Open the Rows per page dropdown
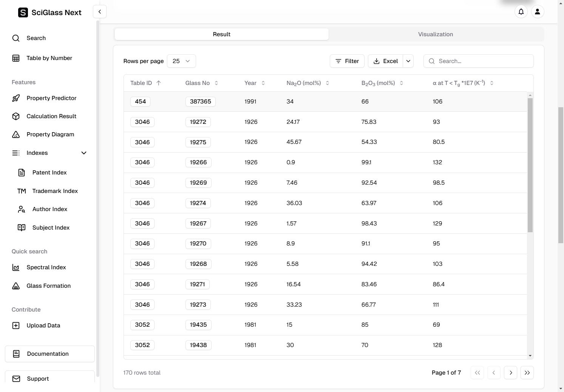Image resolution: width=564 pixels, height=392 pixels. tap(181, 61)
